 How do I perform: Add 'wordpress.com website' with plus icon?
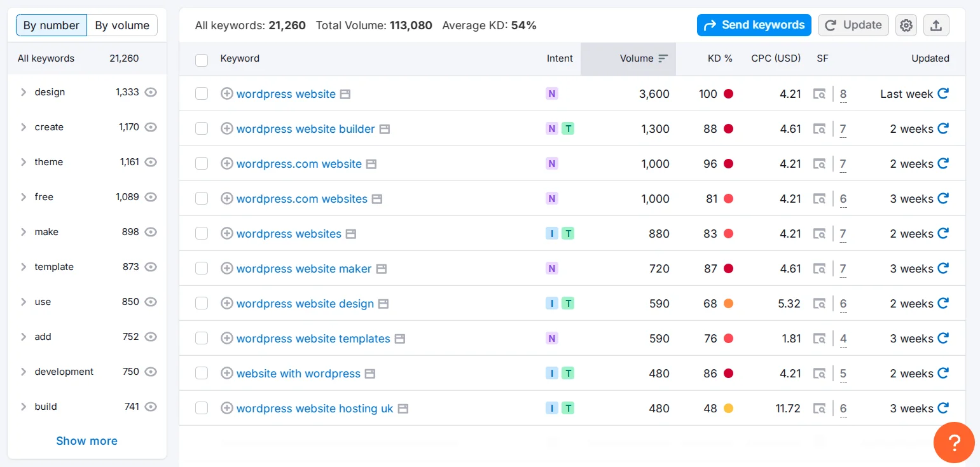coord(227,163)
